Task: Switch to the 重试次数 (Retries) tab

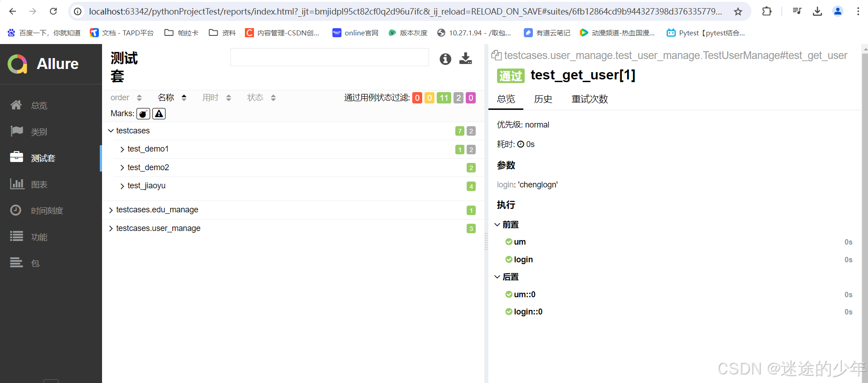Action: [590, 99]
